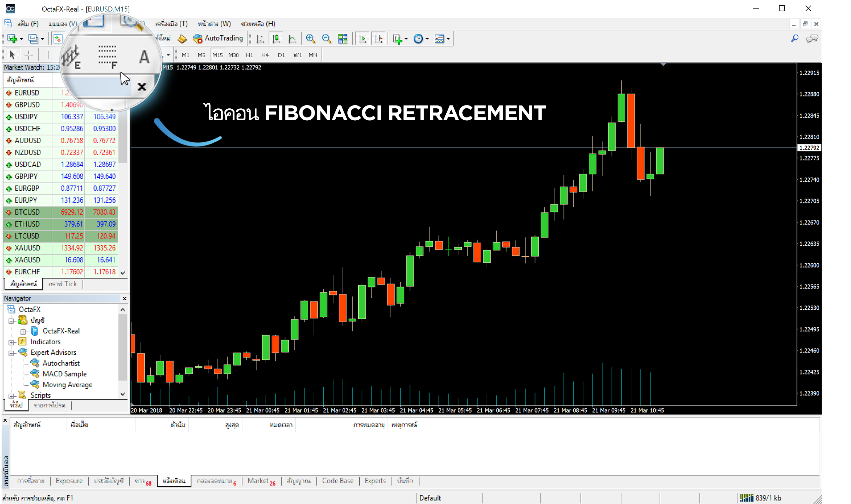
Task: Close the Terminal panel
Action: coord(5,421)
